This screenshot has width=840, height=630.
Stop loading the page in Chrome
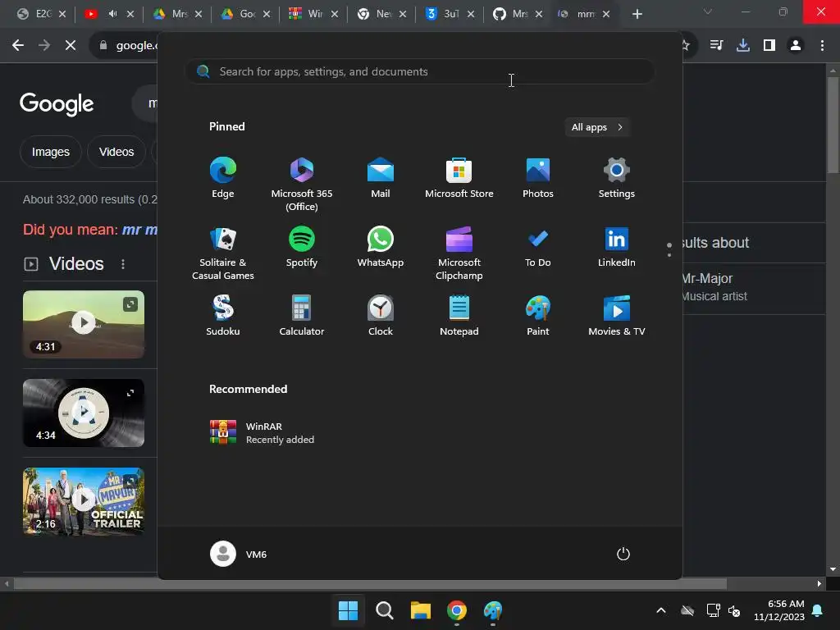[x=71, y=46]
